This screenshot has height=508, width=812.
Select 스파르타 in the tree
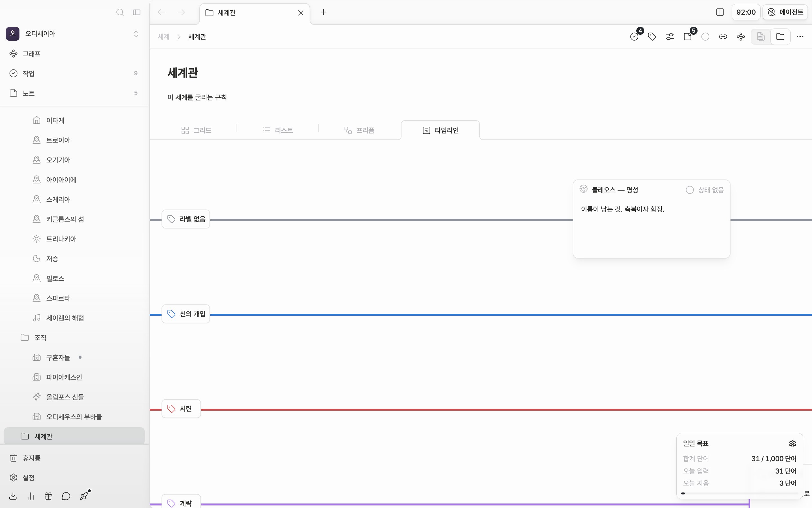74,298
